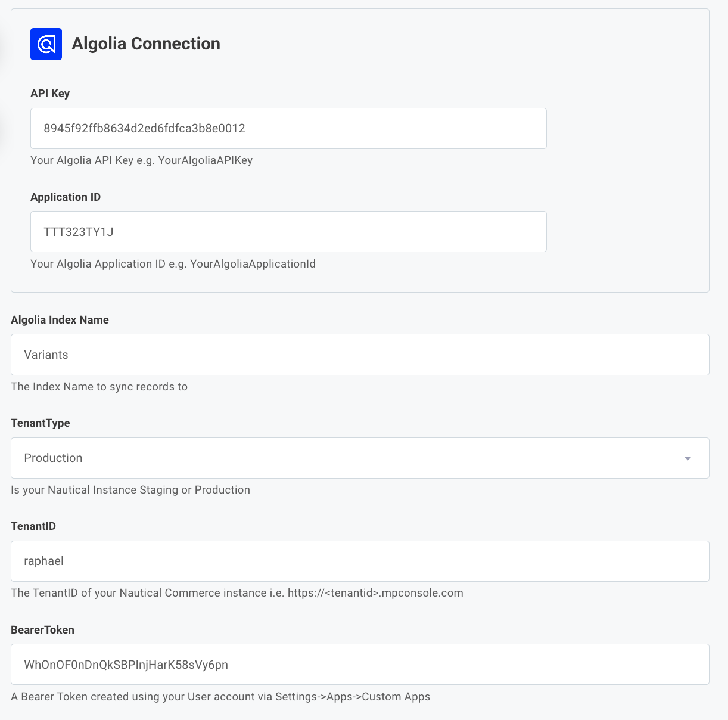Click the Application ID label

tap(66, 197)
